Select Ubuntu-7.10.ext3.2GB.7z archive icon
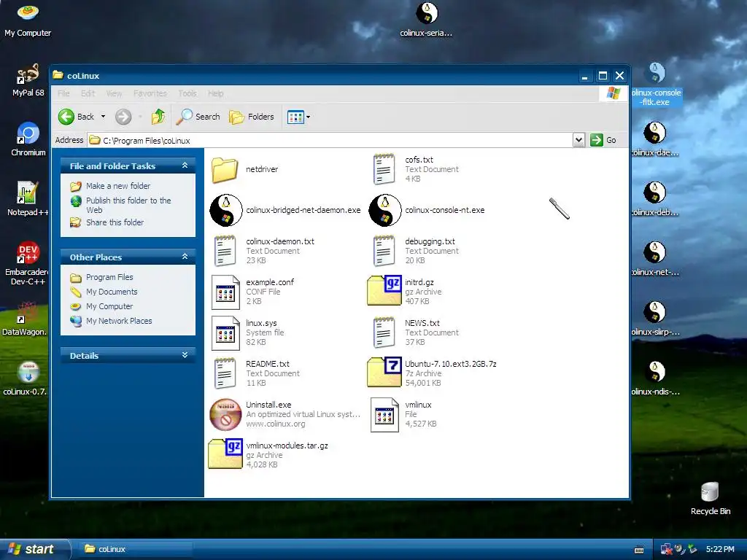 pos(384,371)
